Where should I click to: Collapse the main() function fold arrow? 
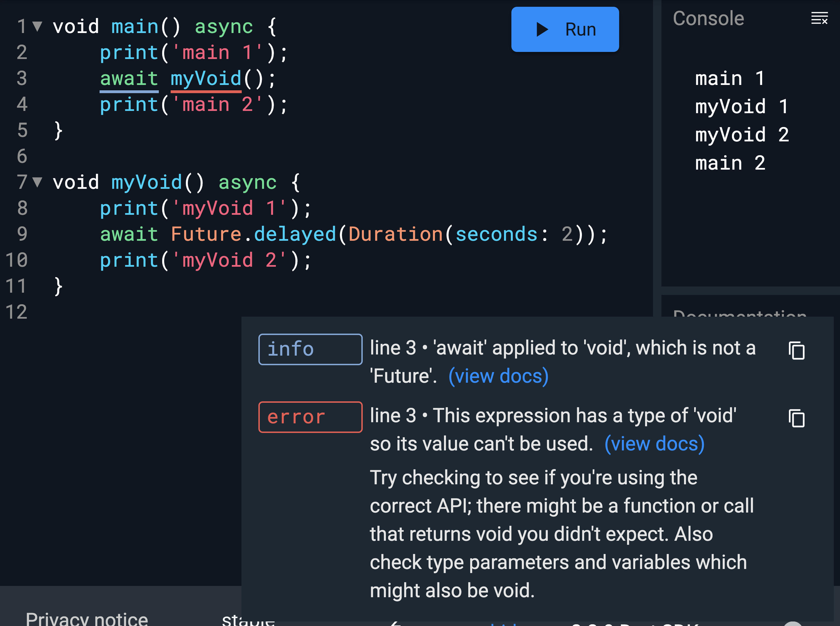(37, 26)
